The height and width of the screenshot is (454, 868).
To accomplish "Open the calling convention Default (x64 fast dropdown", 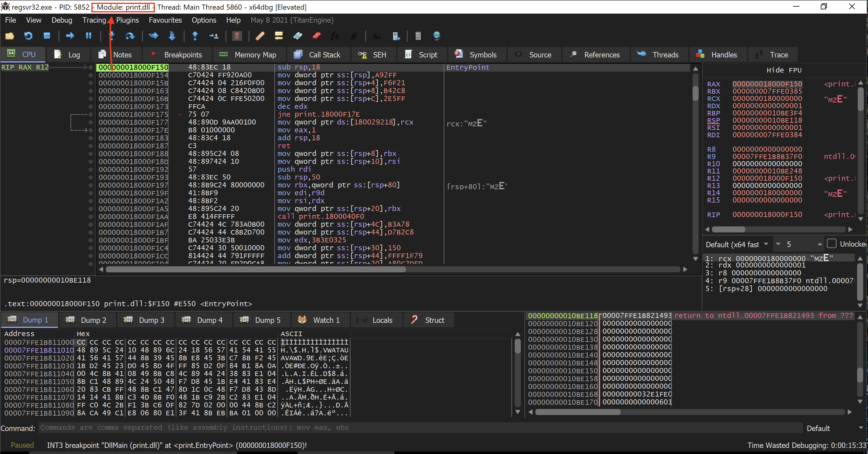I will click(x=736, y=244).
